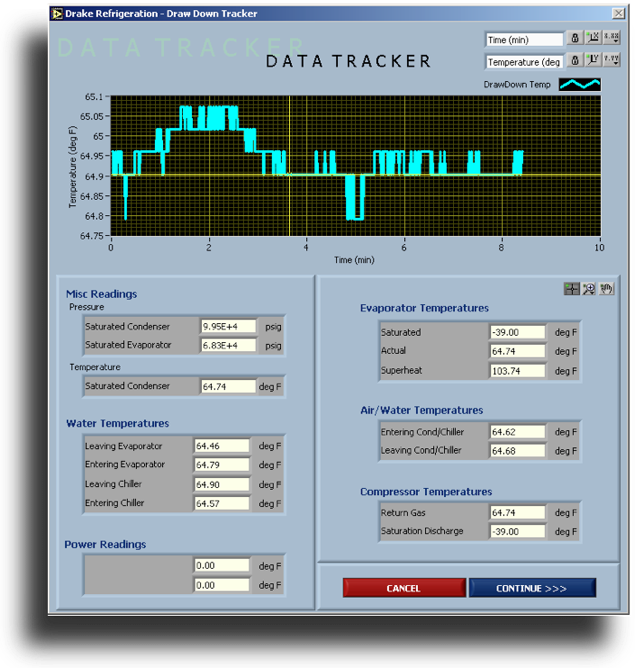
Task: Click the LabVIEW icon in title bar
Action: pyautogui.click(x=57, y=13)
